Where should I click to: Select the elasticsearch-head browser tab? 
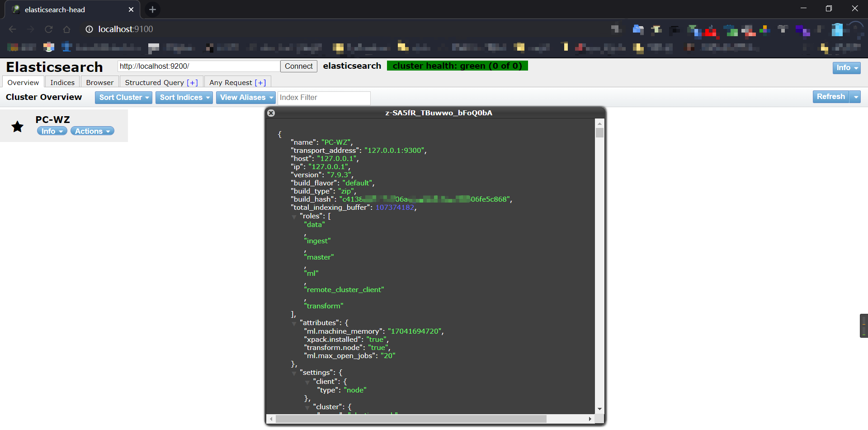pos(72,9)
